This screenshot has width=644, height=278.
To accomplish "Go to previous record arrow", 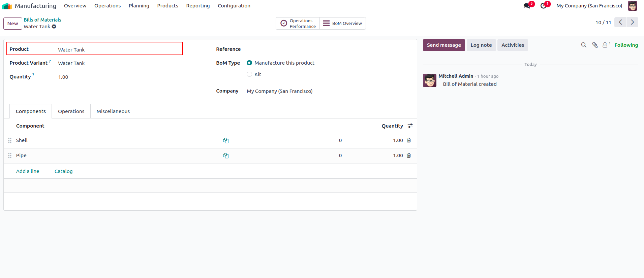I will pyautogui.click(x=620, y=22).
